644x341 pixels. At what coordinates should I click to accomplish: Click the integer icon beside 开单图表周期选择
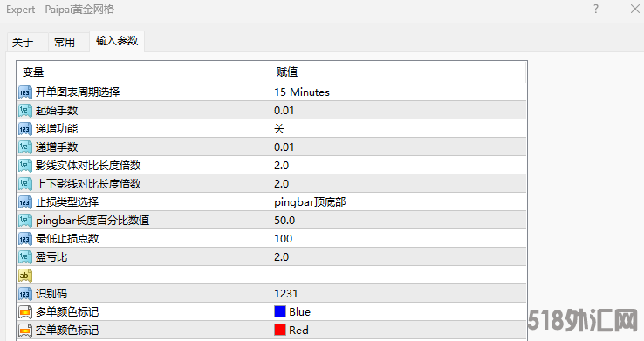tap(25, 92)
